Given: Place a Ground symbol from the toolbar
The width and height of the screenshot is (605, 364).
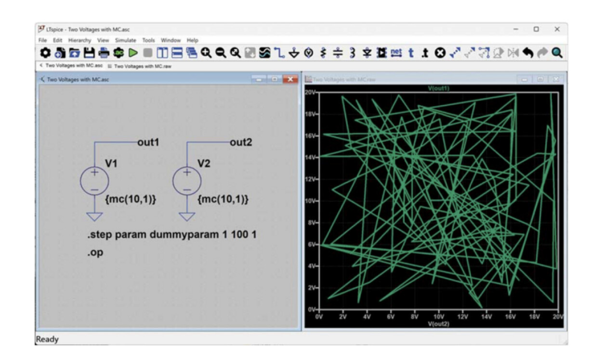Looking at the screenshot, I should [x=294, y=53].
